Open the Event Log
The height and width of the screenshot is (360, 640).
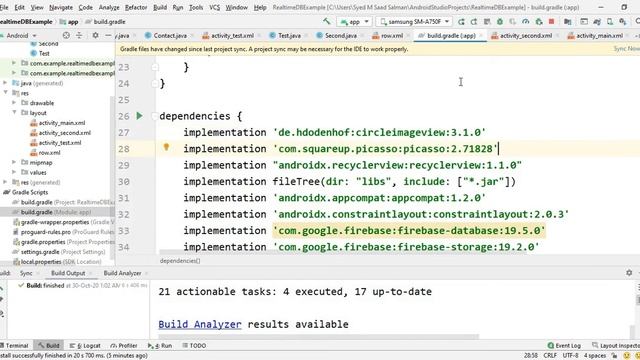pos(564,346)
